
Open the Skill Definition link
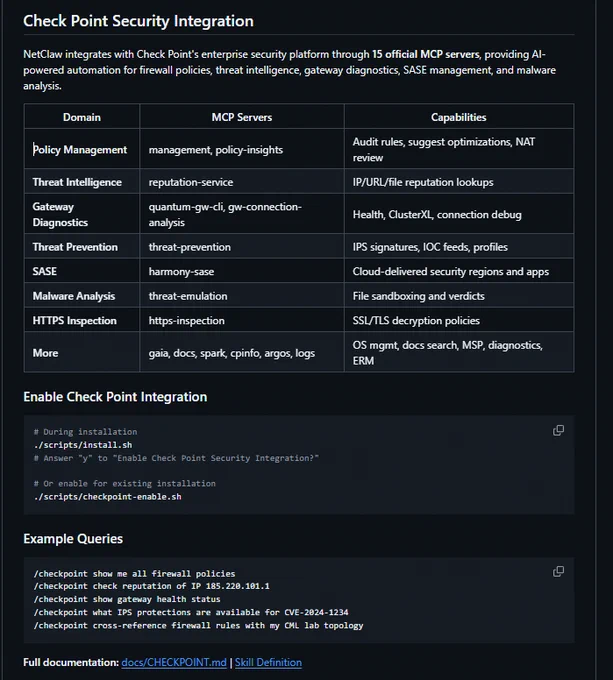click(268, 662)
